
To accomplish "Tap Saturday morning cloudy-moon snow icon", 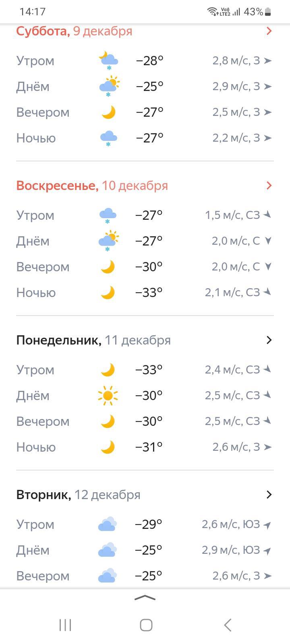I will tap(108, 60).
